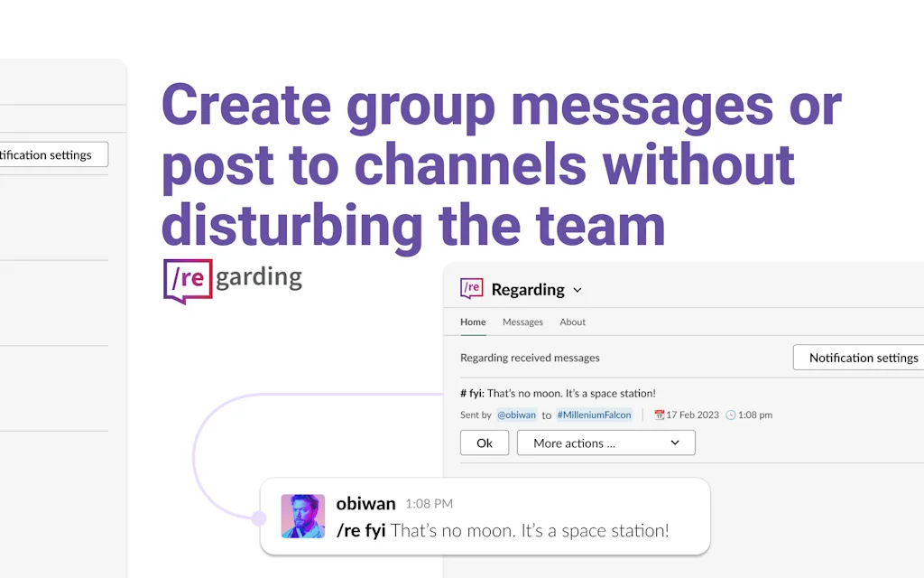
Task: Open the Messages tab
Action: tap(522, 322)
